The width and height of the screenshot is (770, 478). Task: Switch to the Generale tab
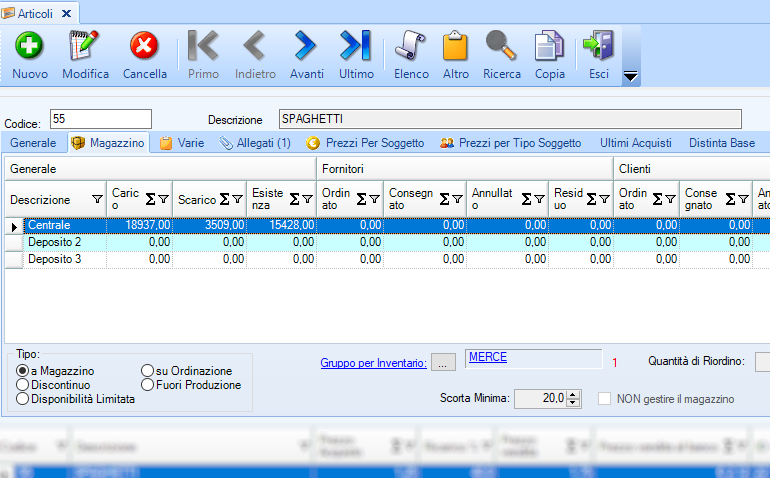pos(33,143)
